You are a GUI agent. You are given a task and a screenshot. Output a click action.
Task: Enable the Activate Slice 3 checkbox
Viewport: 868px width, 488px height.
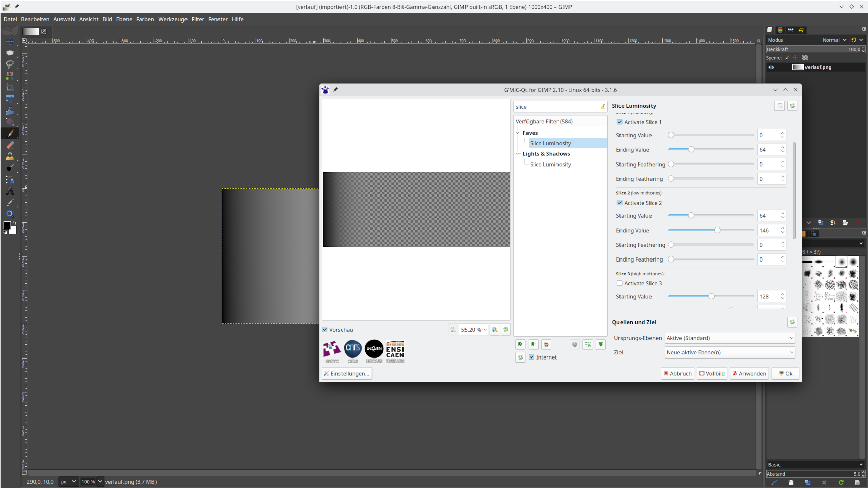point(619,283)
